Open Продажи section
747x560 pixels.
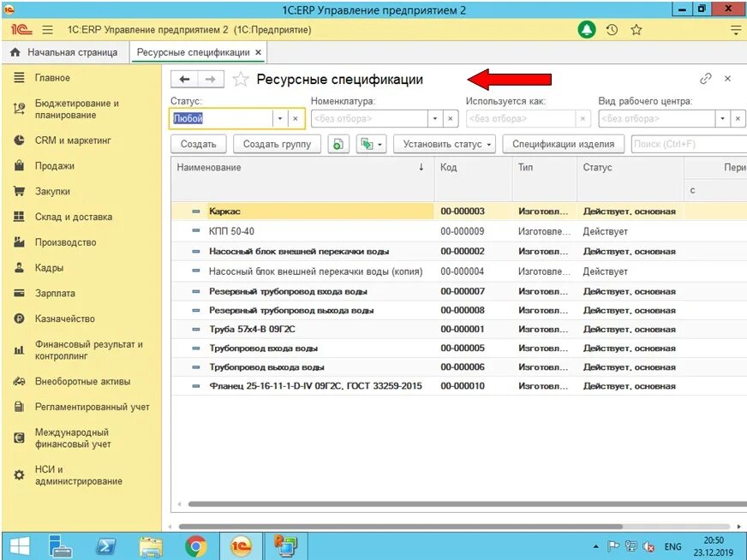pyautogui.click(x=54, y=166)
